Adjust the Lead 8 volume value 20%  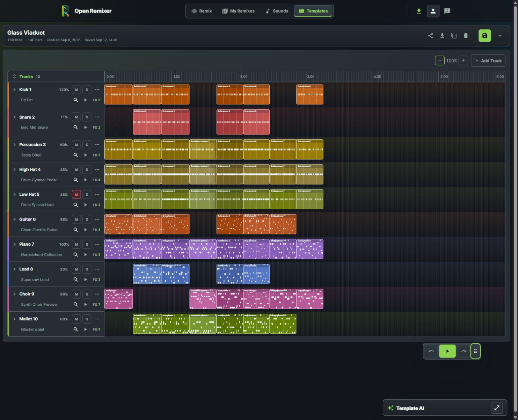(64, 269)
